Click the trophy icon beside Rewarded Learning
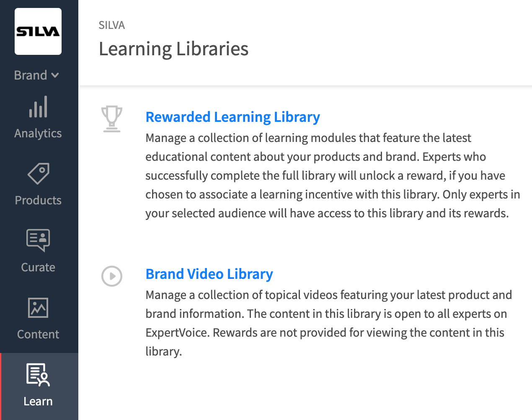Image resolution: width=532 pixels, height=420 pixels. click(x=112, y=119)
